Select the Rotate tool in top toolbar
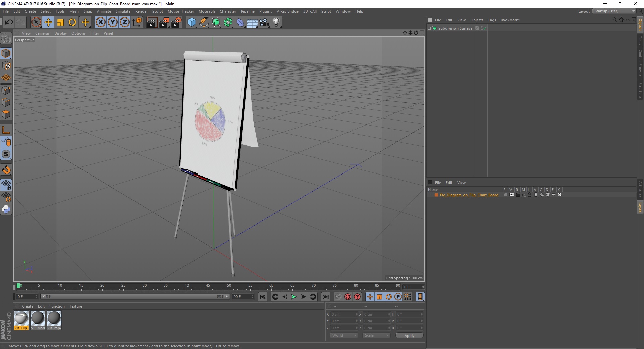 [72, 22]
